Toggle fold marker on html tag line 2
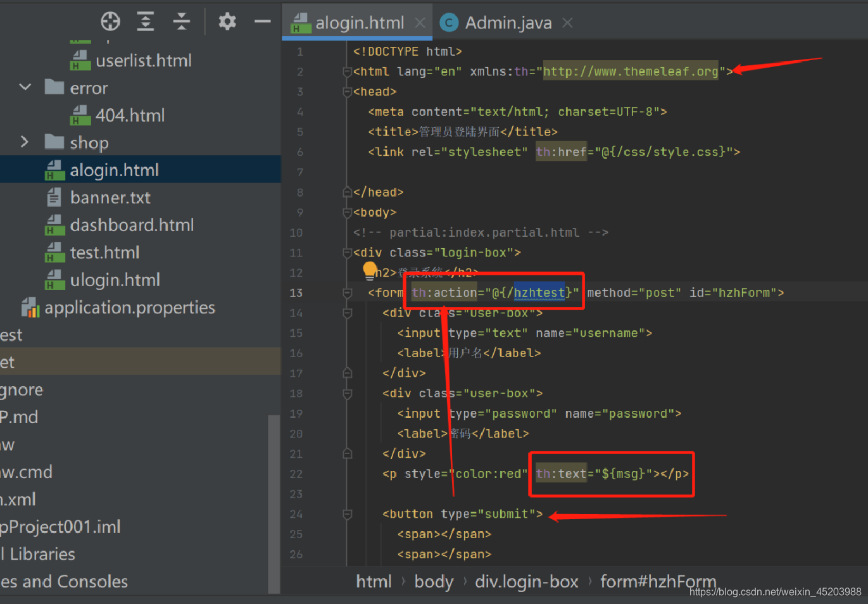The image size is (868, 604). [347, 72]
